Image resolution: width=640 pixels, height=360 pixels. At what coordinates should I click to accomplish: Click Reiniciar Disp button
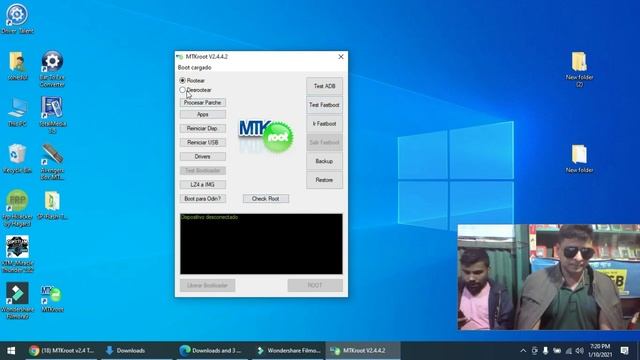(x=202, y=129)
